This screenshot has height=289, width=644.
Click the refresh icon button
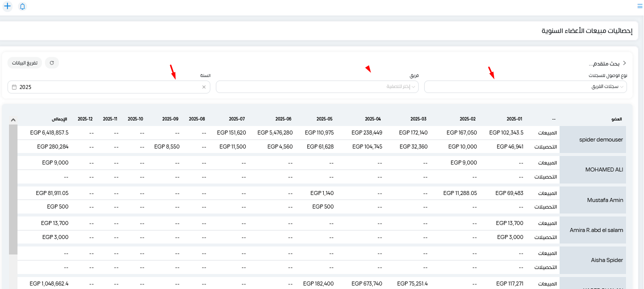[52, 63]
